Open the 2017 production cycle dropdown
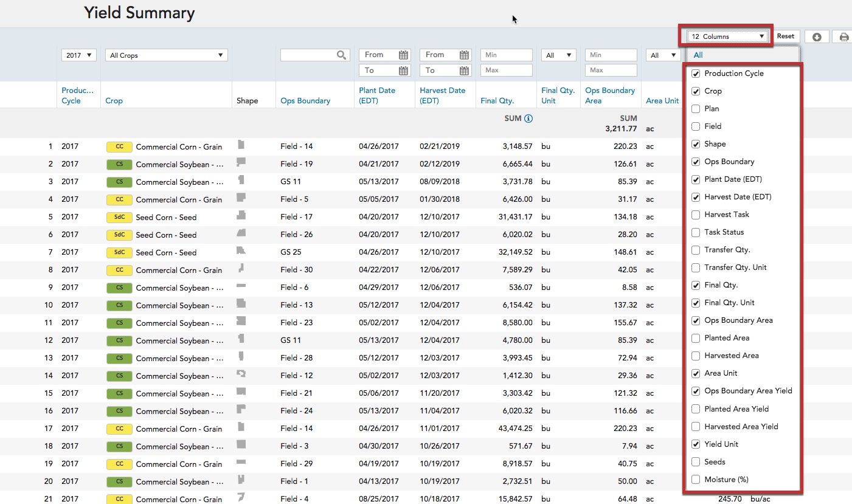 pos(79,55)
